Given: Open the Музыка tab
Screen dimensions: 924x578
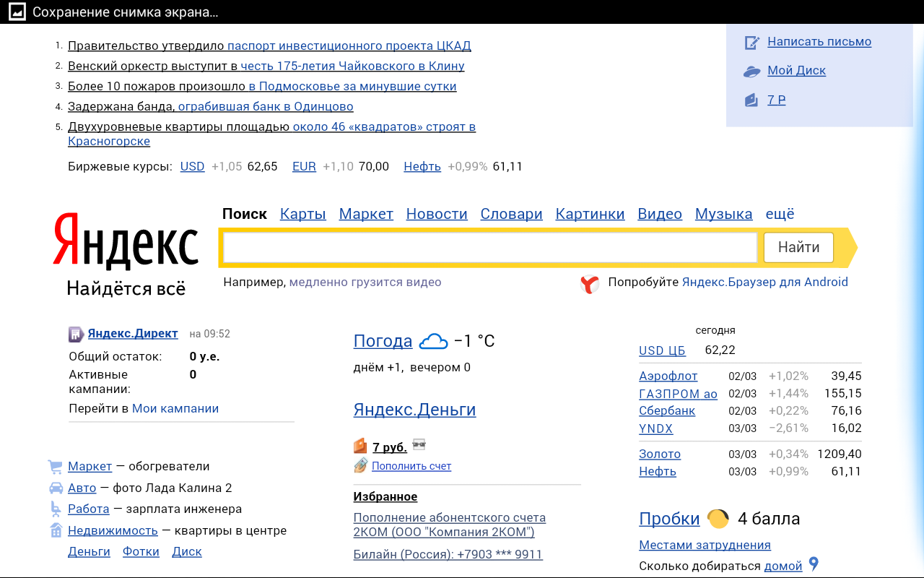Looking at the screenshot, I should click(x=724, y=214).
